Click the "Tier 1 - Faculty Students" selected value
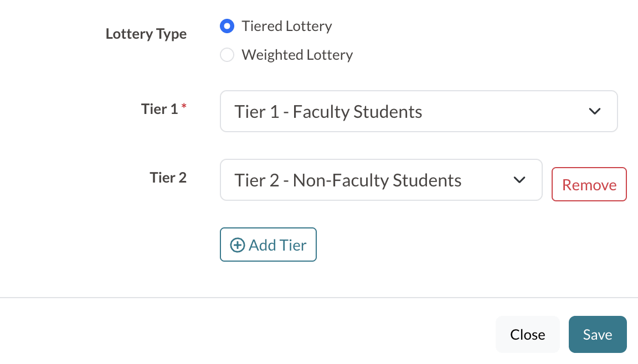Viewport: 638px width, 364px height. [x=328, y=112]
